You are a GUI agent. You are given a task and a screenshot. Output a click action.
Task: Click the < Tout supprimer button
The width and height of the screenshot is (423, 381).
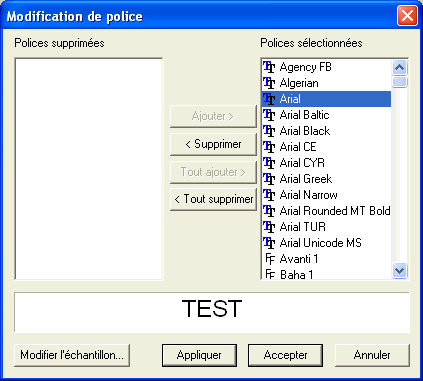[x=213, y=199]
